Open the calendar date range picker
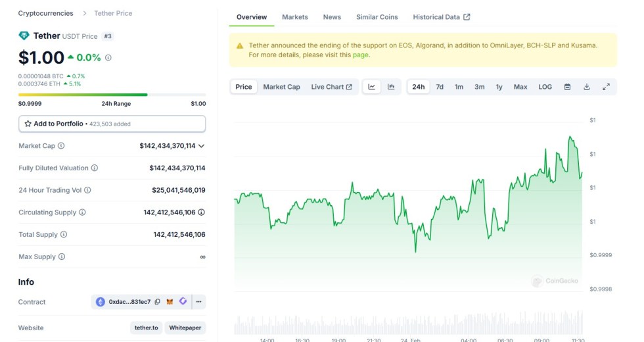 567,87
